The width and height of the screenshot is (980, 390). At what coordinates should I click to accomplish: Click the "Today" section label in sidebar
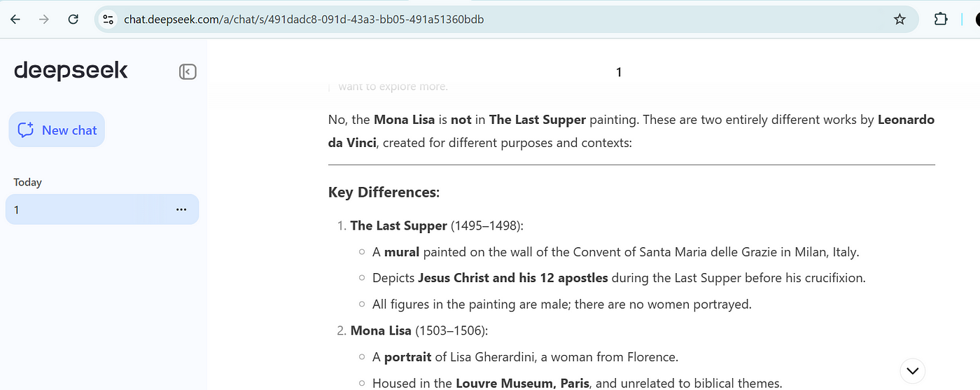tap(28, 182)
